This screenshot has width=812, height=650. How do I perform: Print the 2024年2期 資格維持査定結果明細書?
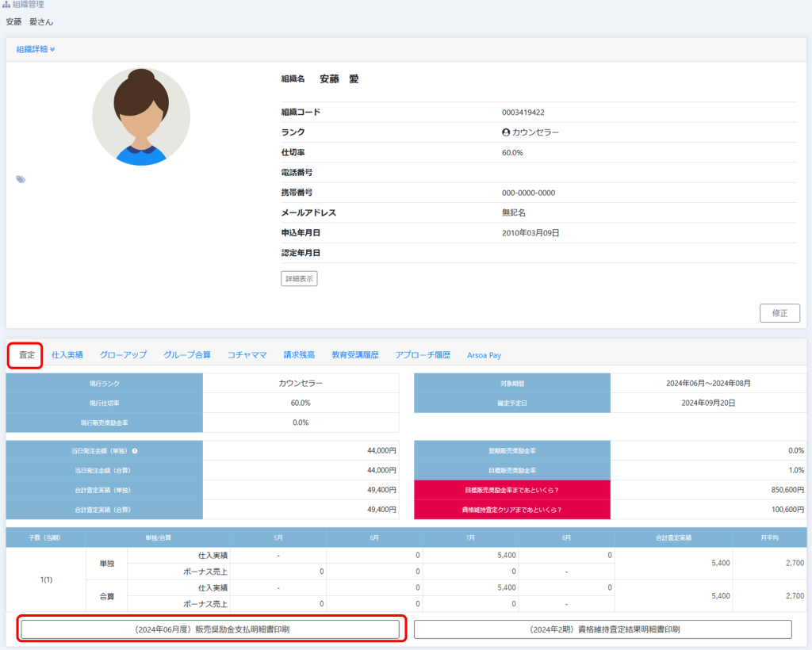click(603, 629)
